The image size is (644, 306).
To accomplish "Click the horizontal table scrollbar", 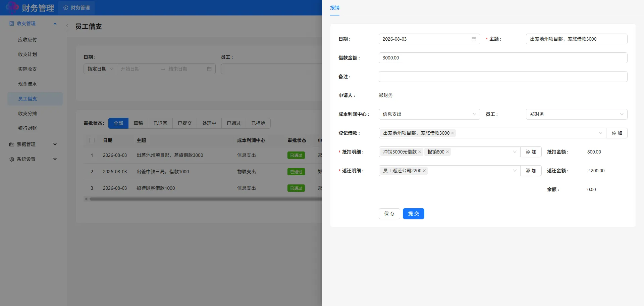I will 206,199.
